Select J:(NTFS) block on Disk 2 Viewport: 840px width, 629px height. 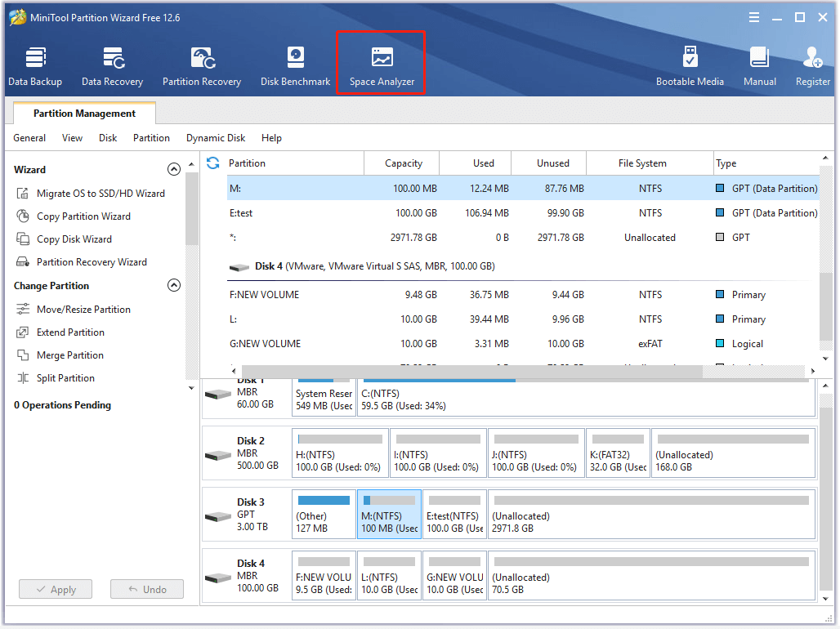tap(536, 453)
